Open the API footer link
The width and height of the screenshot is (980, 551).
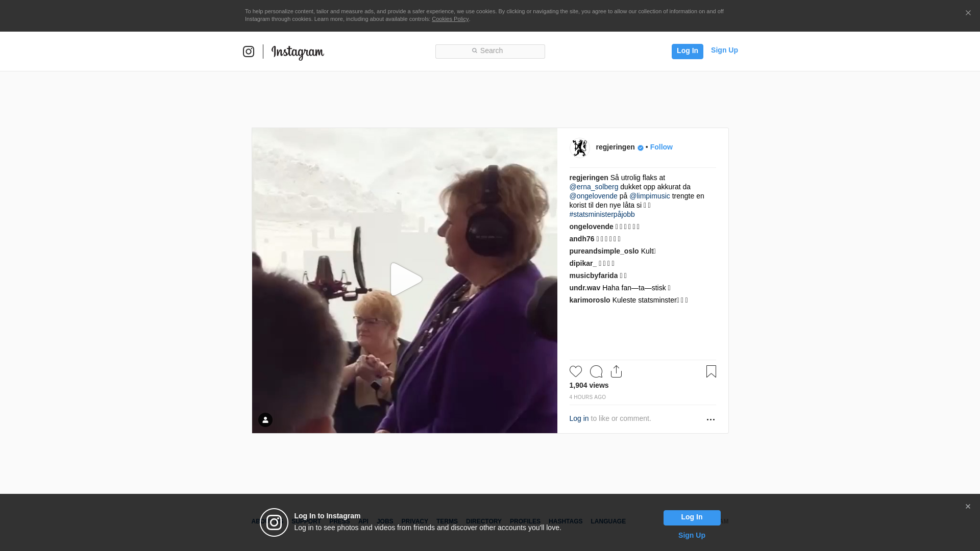tap(363, 521)
